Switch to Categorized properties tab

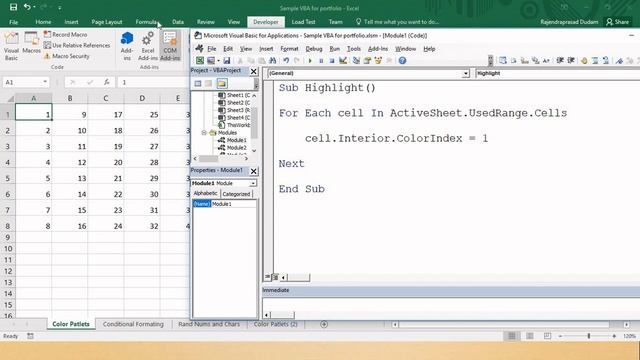coord(236,194)
